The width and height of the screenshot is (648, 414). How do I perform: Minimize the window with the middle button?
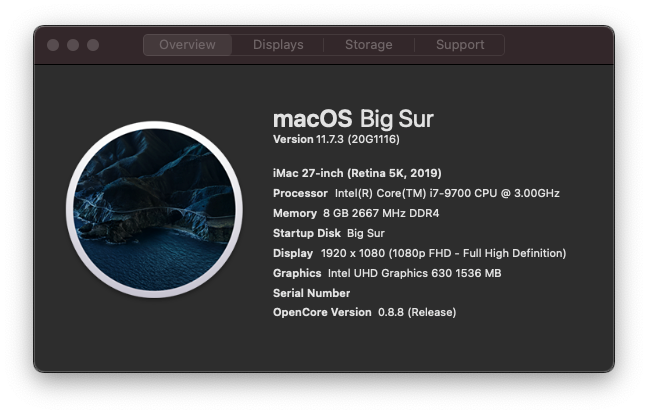(x=73, y=45)
